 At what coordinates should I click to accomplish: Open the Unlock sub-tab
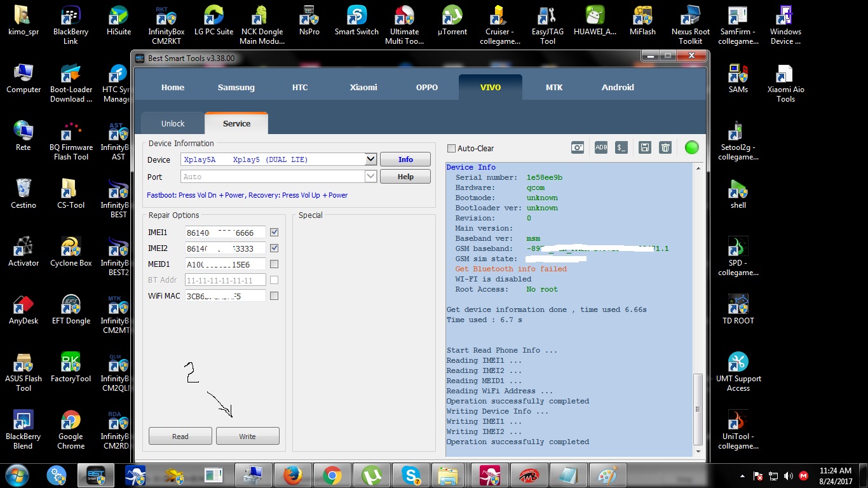click(x=173, y=123)
